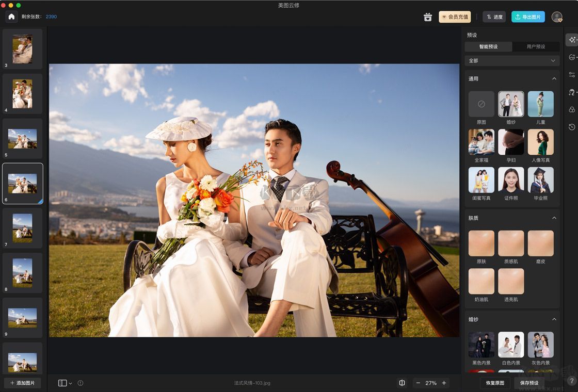Click the 导出图片 export button
This screenshot has height=392, width=578.
(x=527, y=17)
